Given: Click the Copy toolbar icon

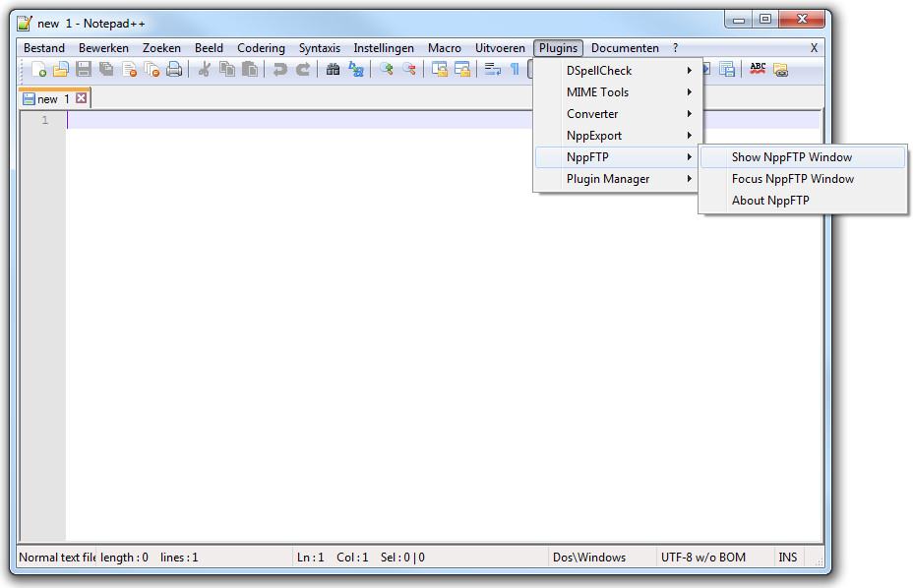Looking at the screenshot, I should click(x=226, y=69).
